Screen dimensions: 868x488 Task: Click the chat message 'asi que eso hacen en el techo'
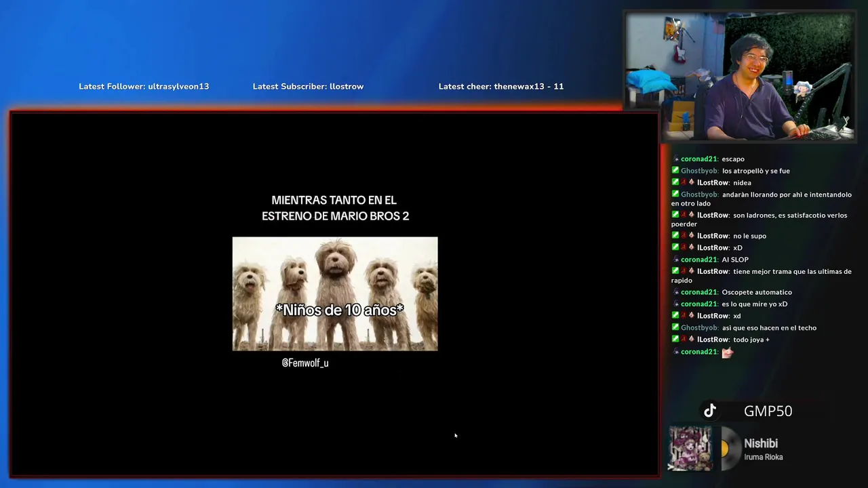[x=769, y=327]
